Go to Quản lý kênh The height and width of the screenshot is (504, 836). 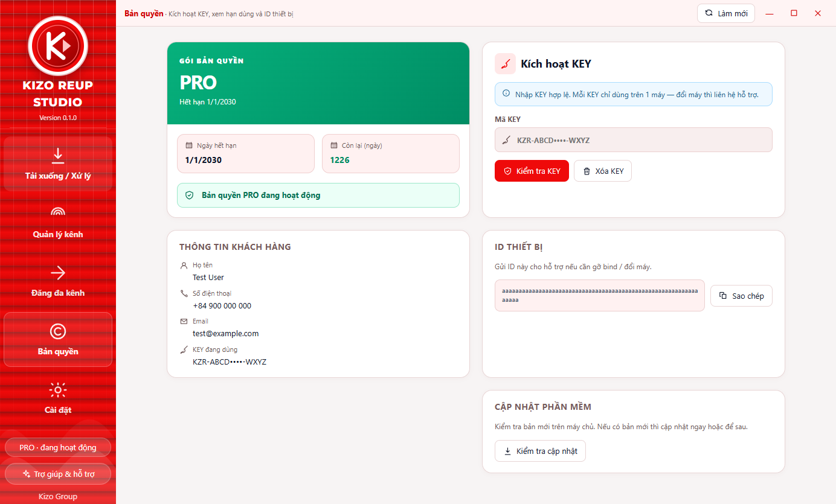point(58,223)
